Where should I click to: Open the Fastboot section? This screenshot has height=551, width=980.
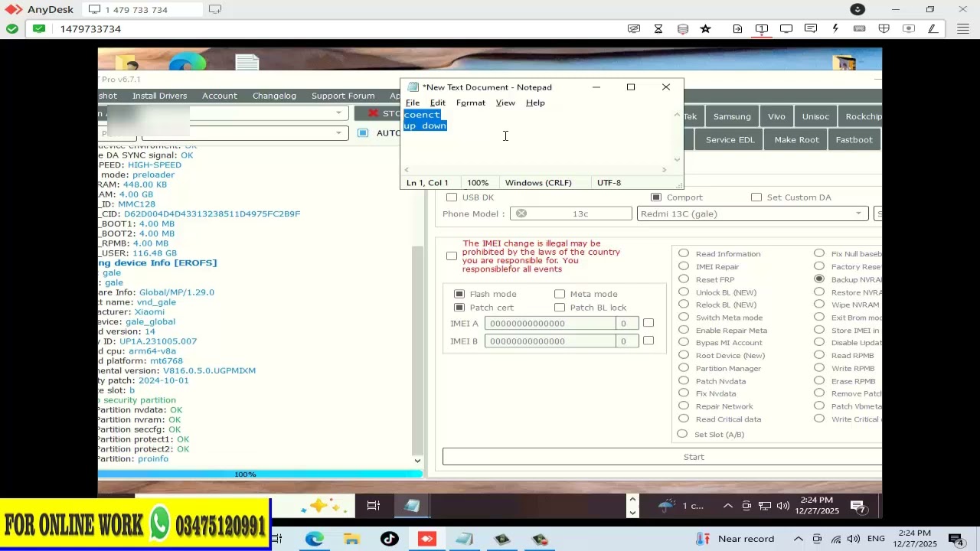pos(854,140)
